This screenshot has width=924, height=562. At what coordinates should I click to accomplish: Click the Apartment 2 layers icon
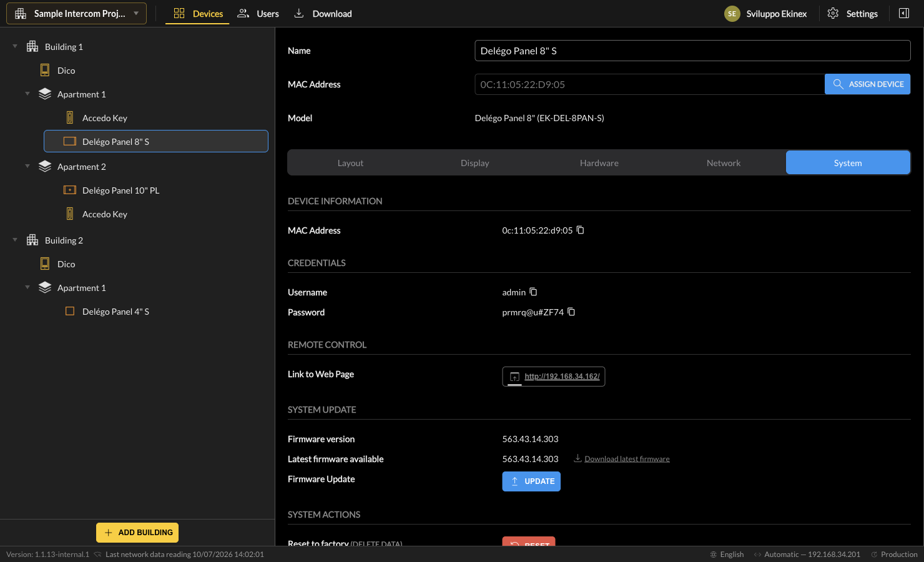[45, 166]
